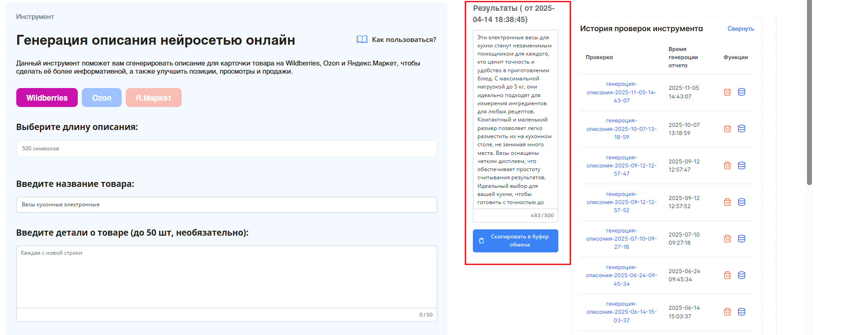Open database icon for the 2025-10-07 report
This screenshot has width=868, height=335.
tap(741, 129)
